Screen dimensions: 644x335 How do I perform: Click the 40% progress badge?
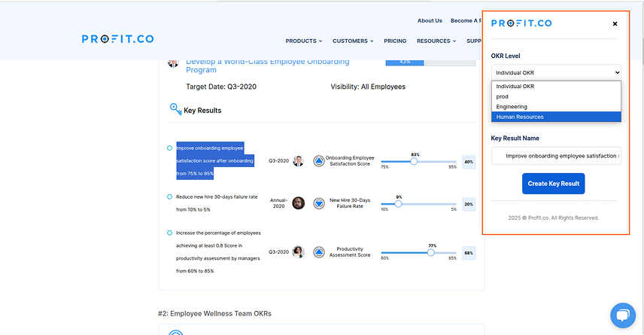(x=469, y=162)
